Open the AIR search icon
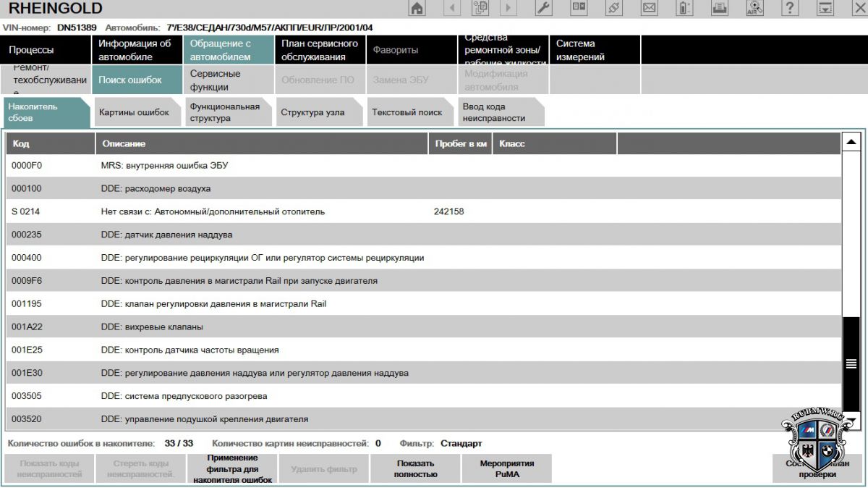Screen dimensions: 868x488 [x=755, y=8]
